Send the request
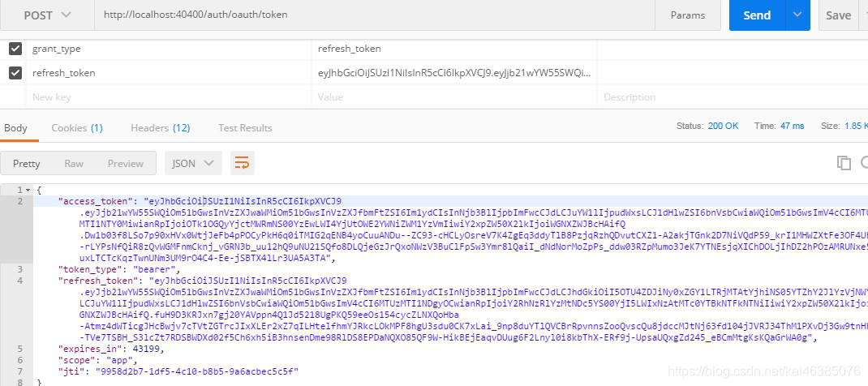 (x=757, y=15)
